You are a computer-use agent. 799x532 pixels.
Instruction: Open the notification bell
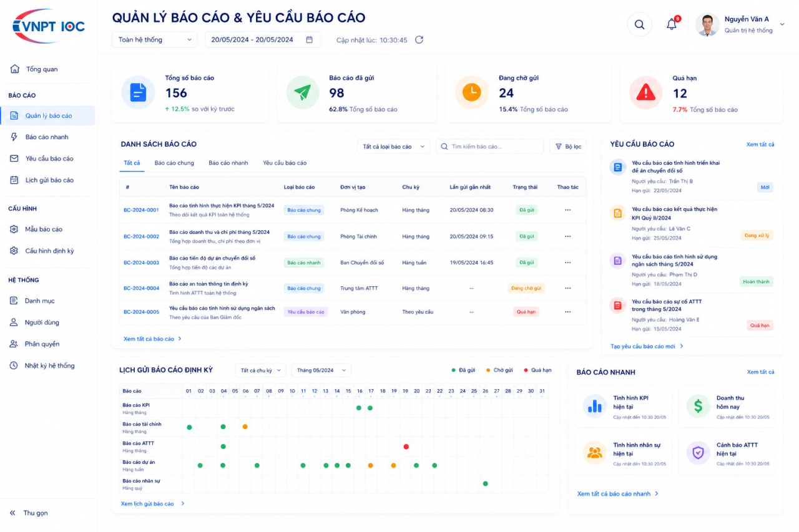(672, 25)
